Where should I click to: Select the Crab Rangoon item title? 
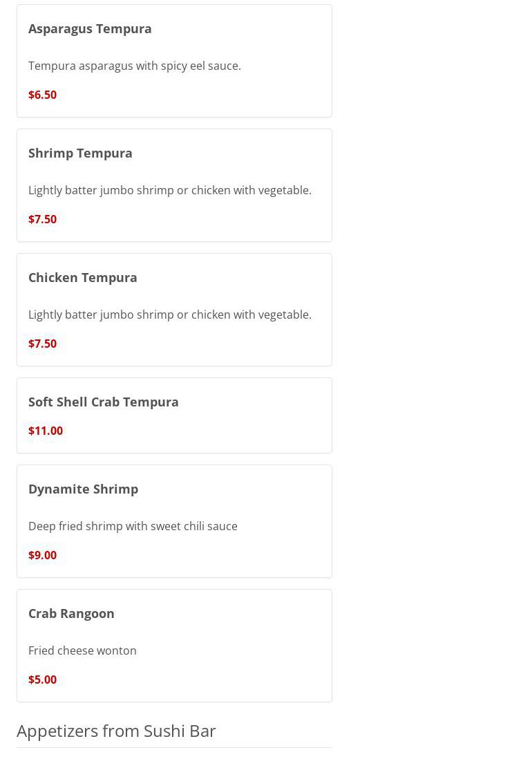pos(71,613)
